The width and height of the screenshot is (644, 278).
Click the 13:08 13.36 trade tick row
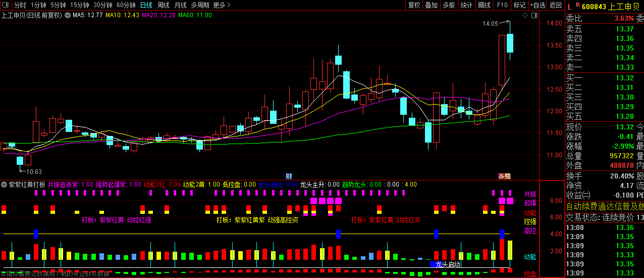600,227
